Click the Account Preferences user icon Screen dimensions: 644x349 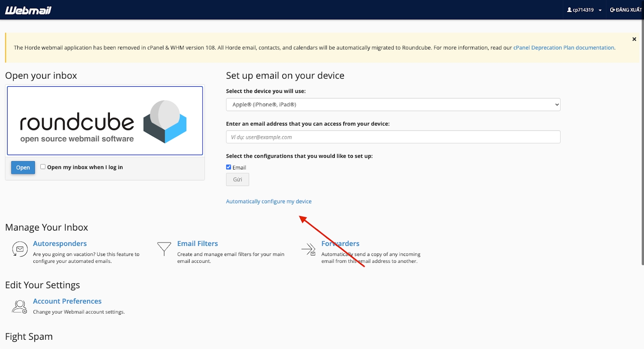click(x=19, y=307)
